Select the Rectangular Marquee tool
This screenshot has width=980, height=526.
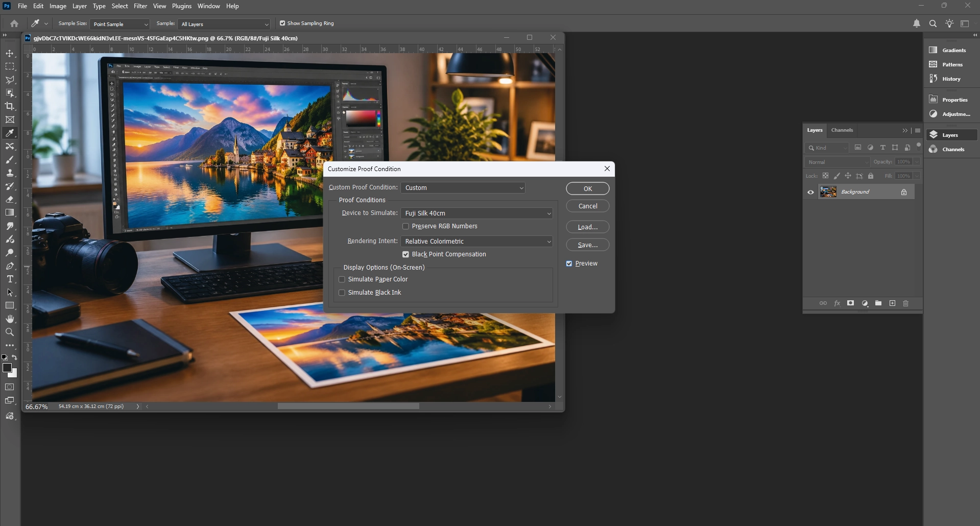(x=10, y=67)
